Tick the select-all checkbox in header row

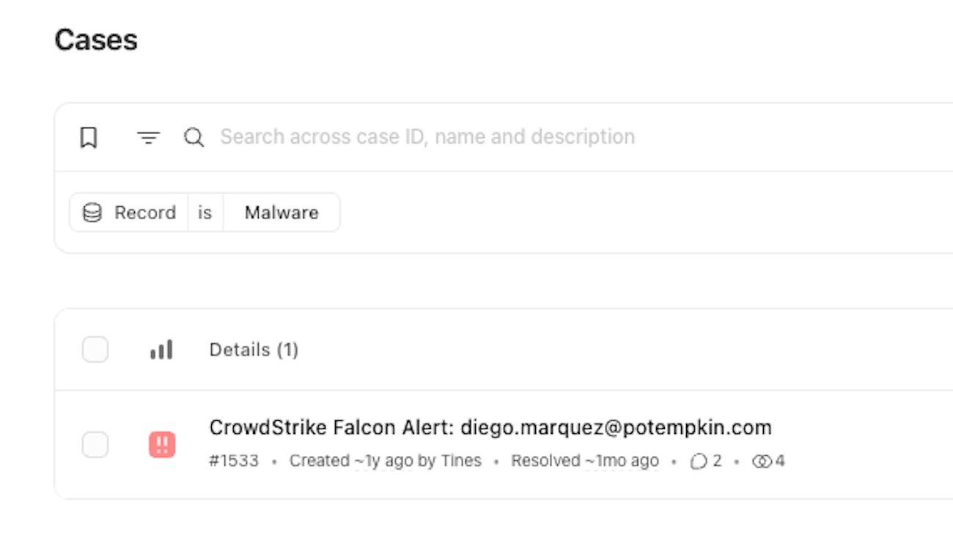pyautogui.click(x=95, y=350)
